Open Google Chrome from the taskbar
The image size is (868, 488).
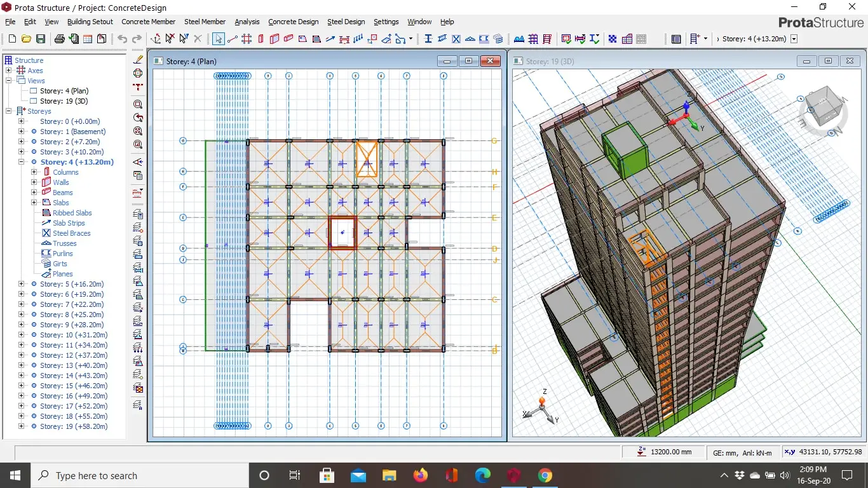click(545, 475)
